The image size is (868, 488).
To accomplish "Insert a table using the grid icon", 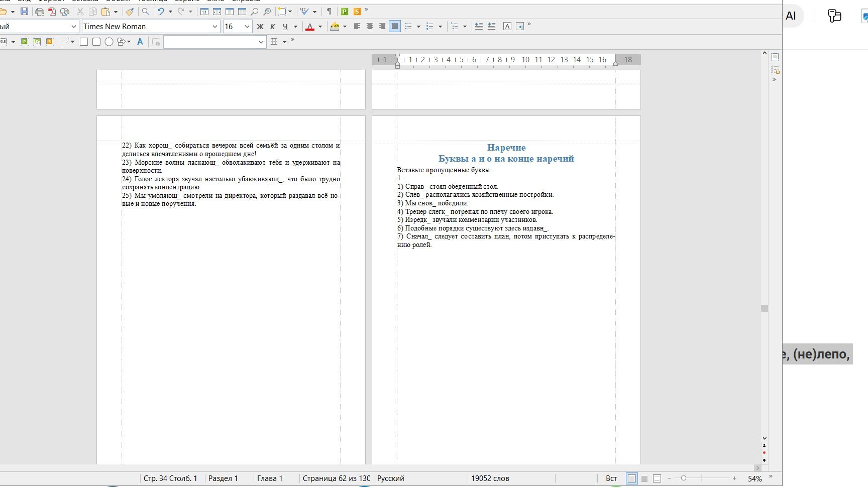I will (274, 42).
